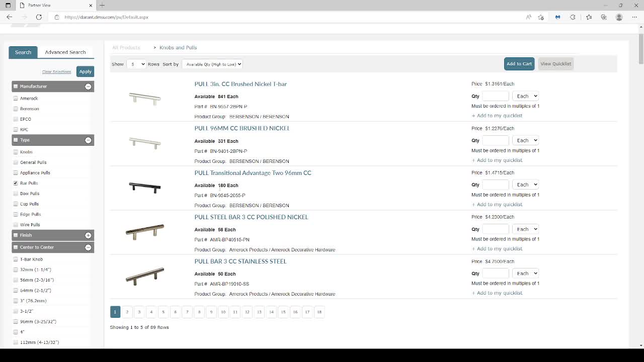Click Qty field for Transitional Advantage pull
Screen dimensions: 644x362
pos(496,185)
